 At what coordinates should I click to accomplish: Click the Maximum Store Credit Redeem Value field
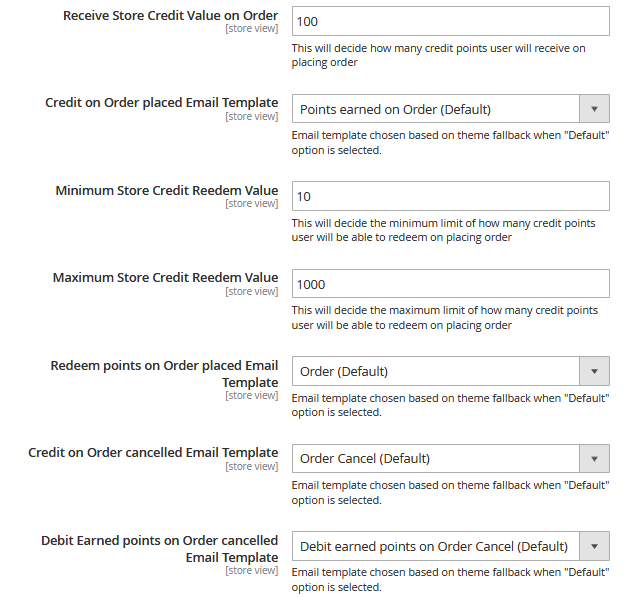pyautogui.click(x=450, y=284)
